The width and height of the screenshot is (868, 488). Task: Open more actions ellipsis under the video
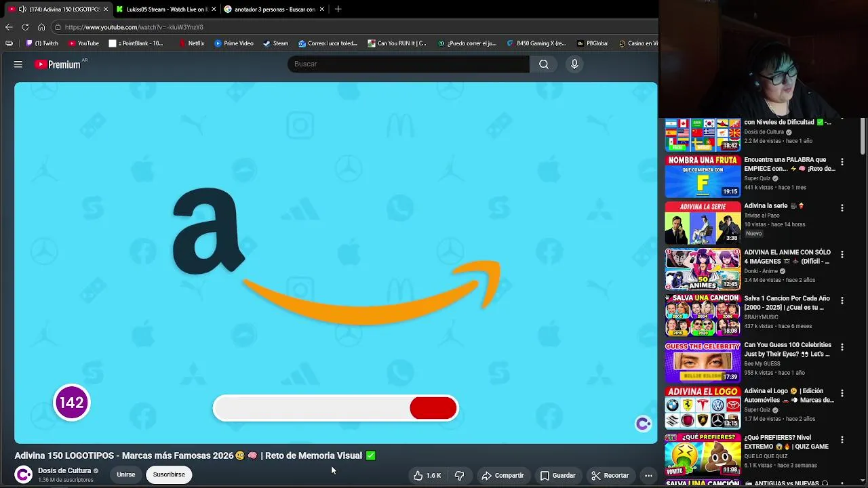click(648, 475)
